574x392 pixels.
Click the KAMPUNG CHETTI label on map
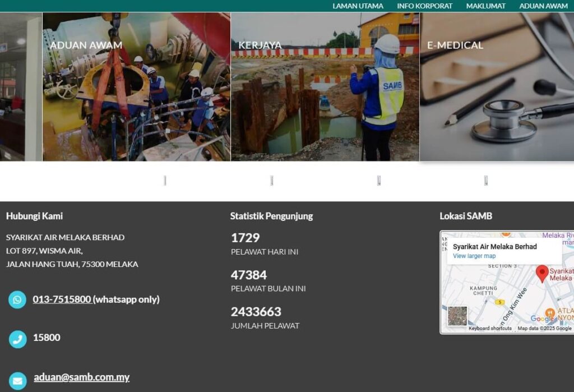(483, 290)
